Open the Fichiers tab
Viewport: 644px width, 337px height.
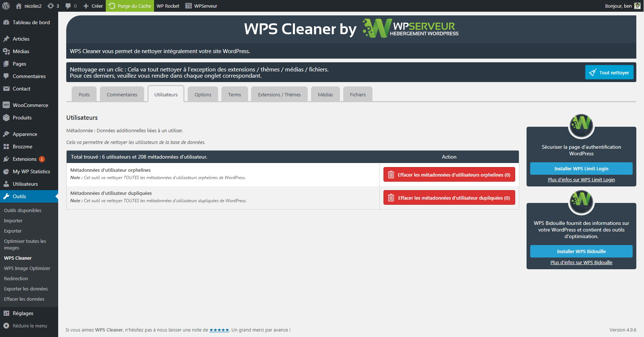coord(357,95)
